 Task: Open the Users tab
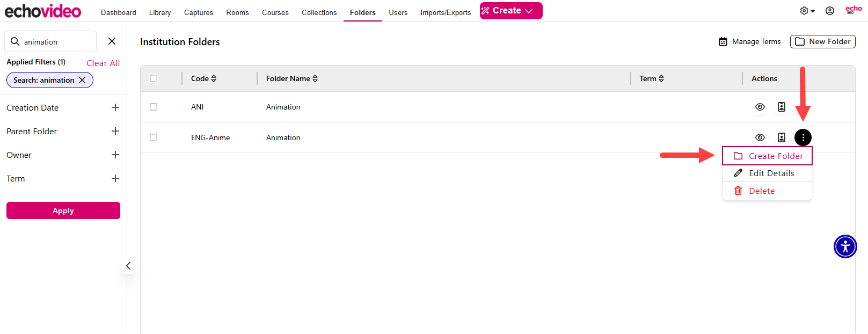coord(398,12)
